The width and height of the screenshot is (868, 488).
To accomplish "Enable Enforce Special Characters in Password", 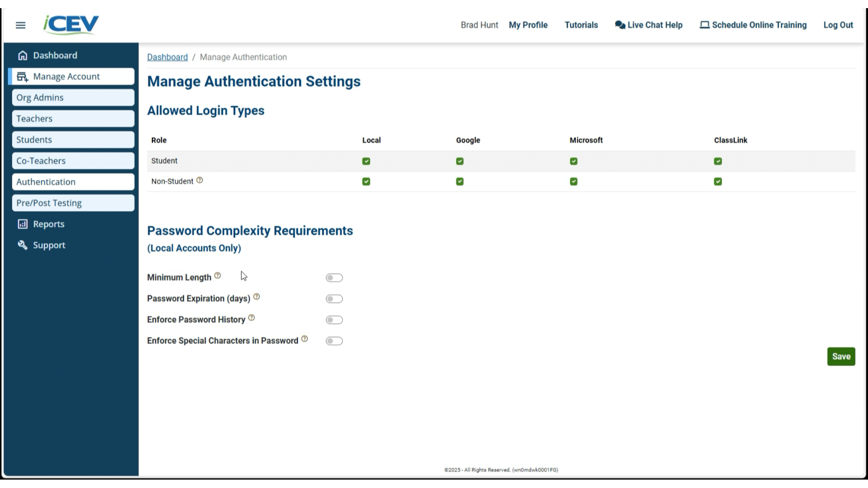I will pos(334,341).
